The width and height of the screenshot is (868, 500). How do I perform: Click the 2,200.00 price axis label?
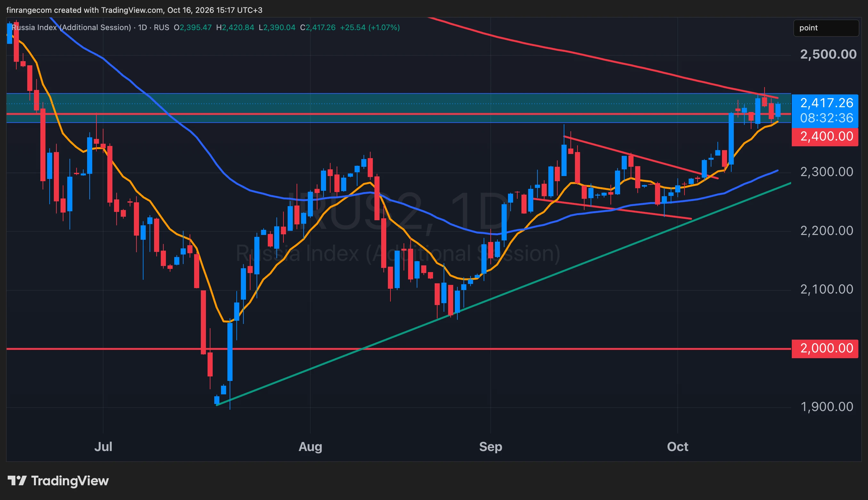click(x=826, y=230)
